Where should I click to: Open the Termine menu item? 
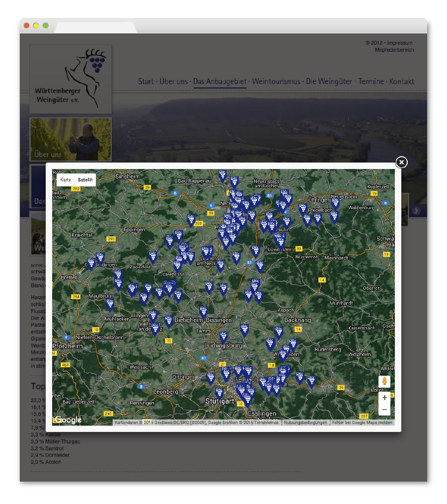click(x=371, y=82)
